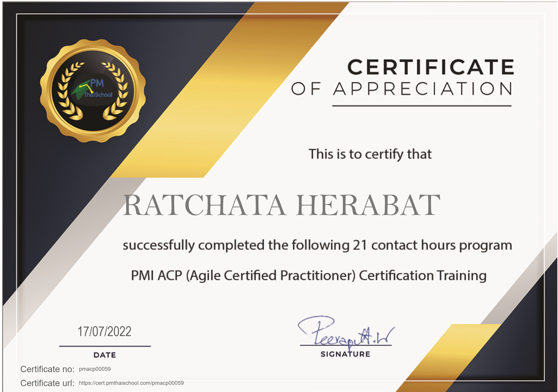This screenshot has height=392, width=558.
Task: Click the '21 contact hours program' sentence
Action: 317,245
